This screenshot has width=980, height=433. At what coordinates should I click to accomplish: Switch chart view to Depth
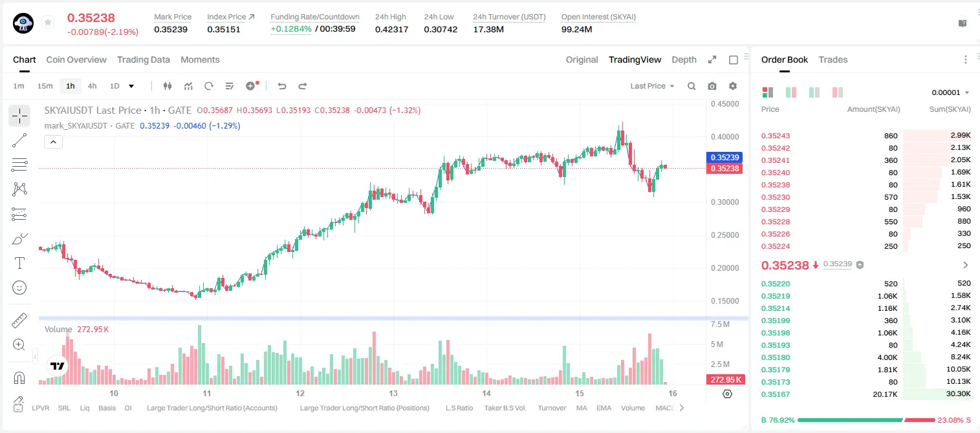click(684, 59)
